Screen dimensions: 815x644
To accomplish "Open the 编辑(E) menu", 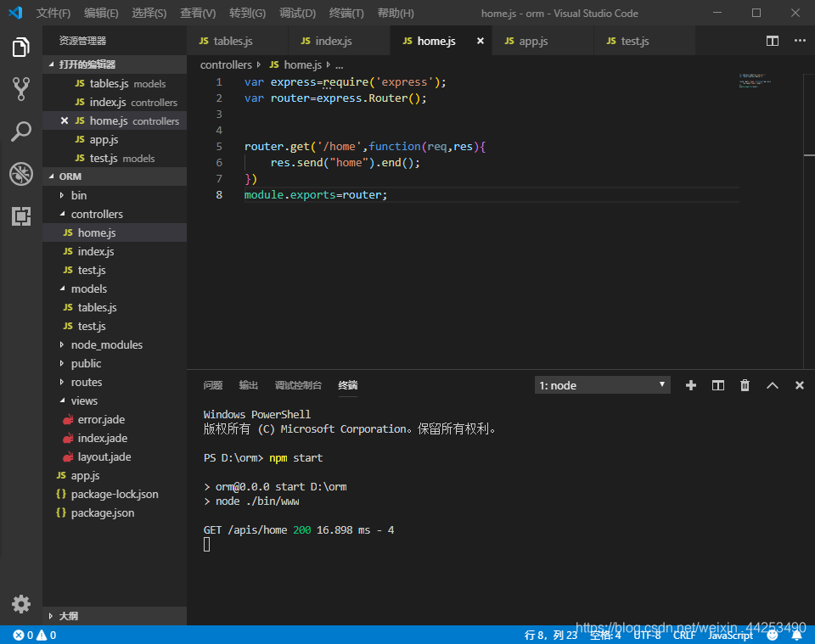I will 101,13.
